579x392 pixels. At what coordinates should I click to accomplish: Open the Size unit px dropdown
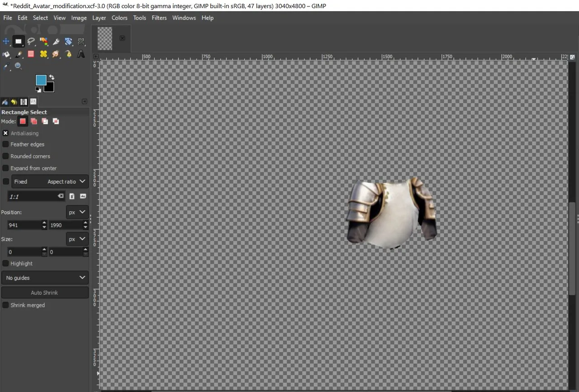77,239
